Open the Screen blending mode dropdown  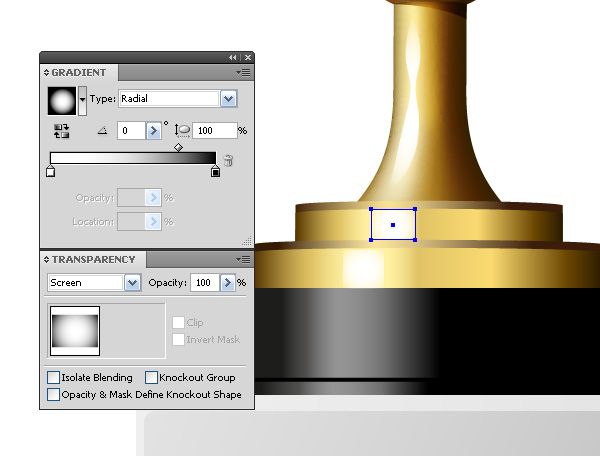[x=132, y=283]
